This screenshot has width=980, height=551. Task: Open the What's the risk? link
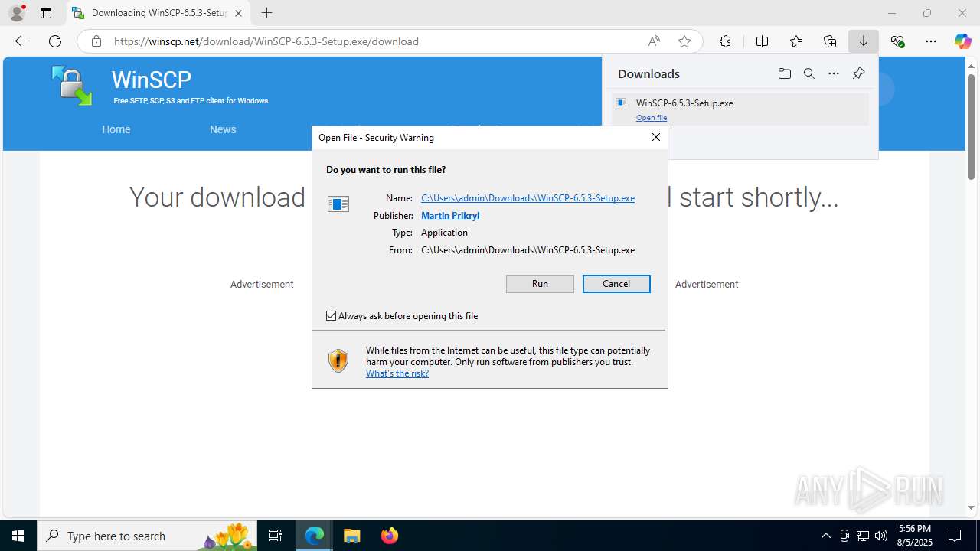pos(397,373)
